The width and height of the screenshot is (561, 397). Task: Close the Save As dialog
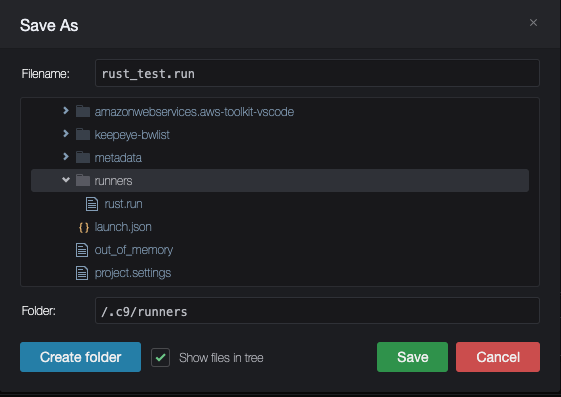pos(533,23)
